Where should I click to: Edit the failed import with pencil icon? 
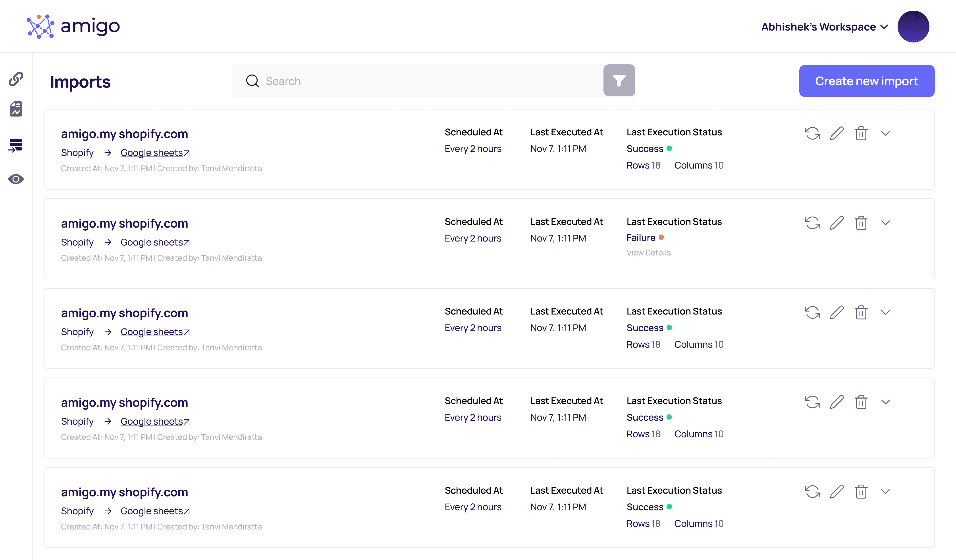(836, 222)
